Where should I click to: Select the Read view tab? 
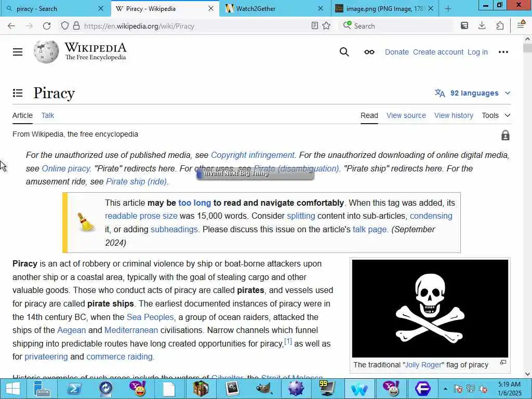click(x=369, y=115)
